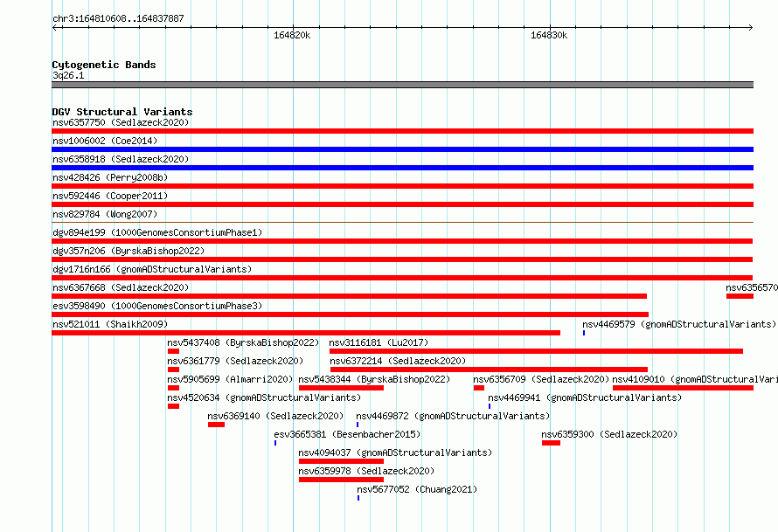The image size is (778, 532).
Task: Click the blue tick under esv3665381
Action: 275,443
